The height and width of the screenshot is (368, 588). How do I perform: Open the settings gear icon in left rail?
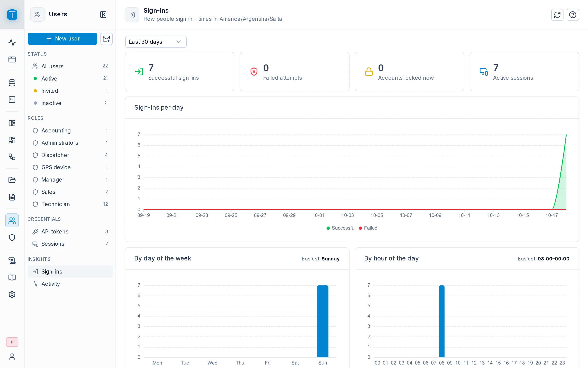(12, 294)
